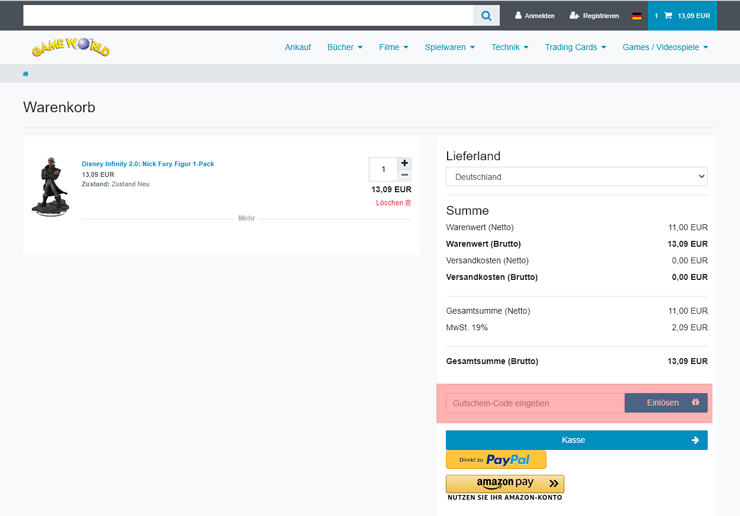Click the Game World logo
Viewport: 740px width, 516px height.
[x=71, y=47]
